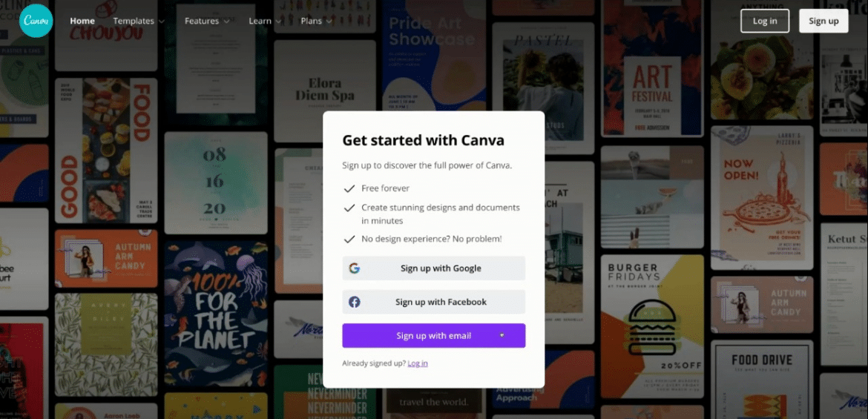
Task: Open the 100% For The Planet poster
Action: [x=216, y=313]
